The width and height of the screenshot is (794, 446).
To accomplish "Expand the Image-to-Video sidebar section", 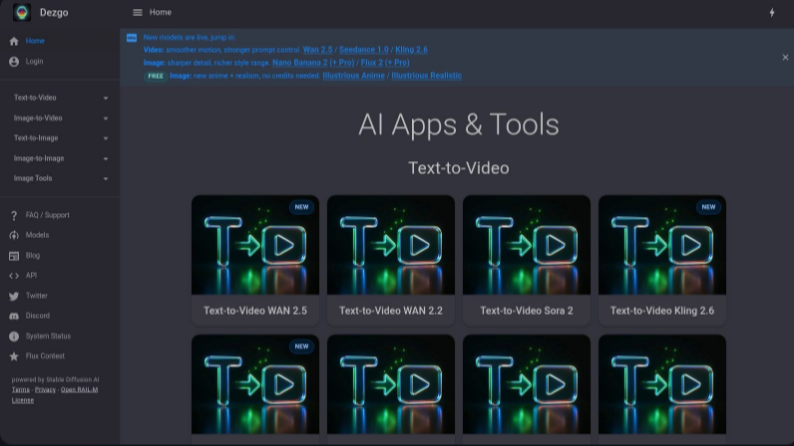I will pyautogui.click(x=59, y=118).
